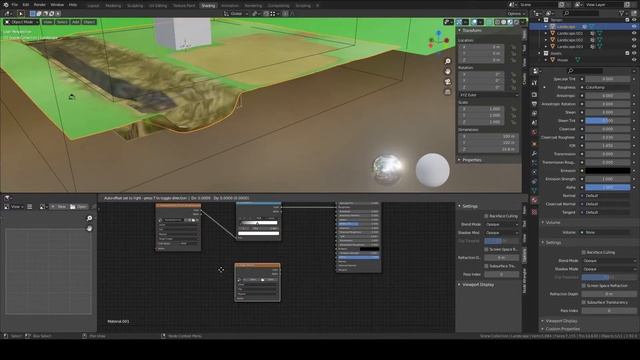Open the Scene properties tab icon

coord(534,123)
